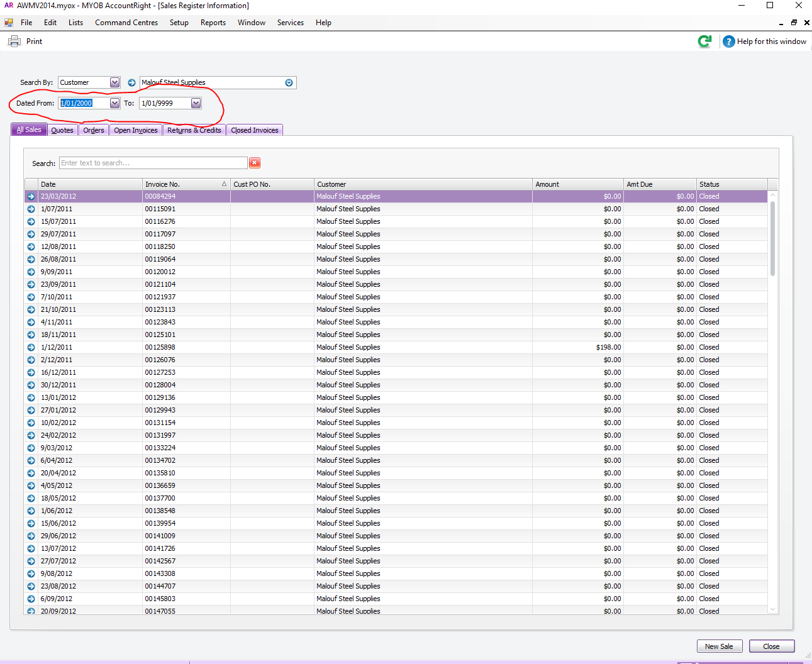The width and height of the screenshot is (812, 664).
Task: Open the To date dropdown
Action: coord(196,103)
